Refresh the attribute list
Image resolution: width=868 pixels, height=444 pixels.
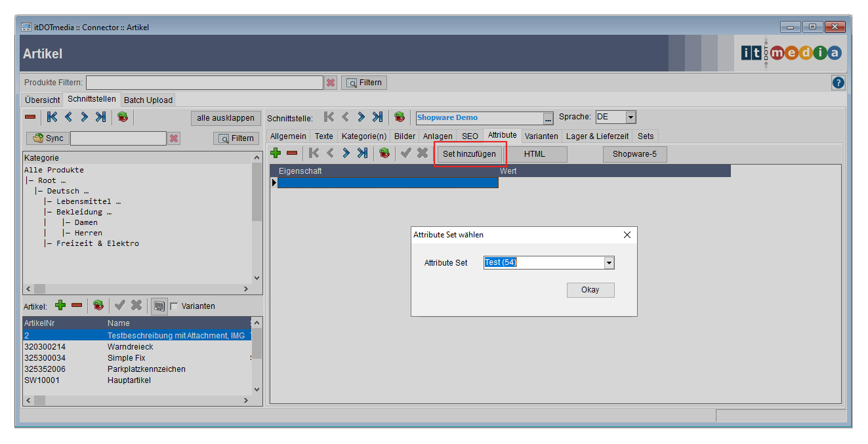[384, 153]
